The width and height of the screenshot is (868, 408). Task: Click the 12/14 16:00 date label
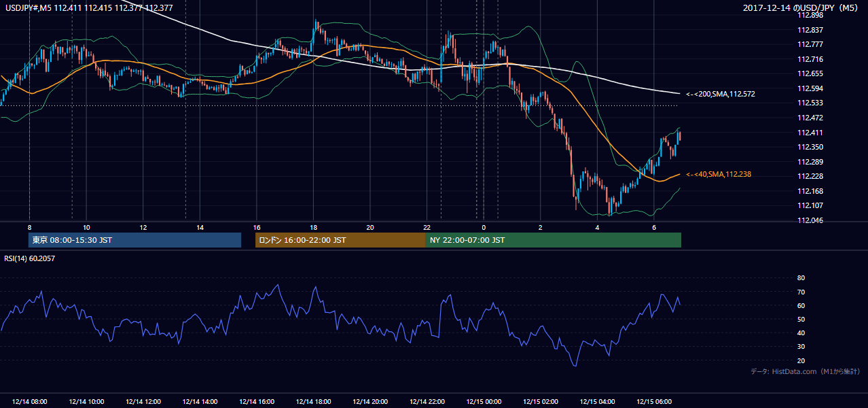point(257,402)
